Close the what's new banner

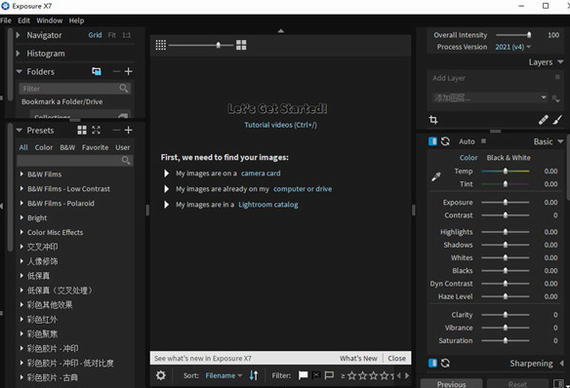(397, 358)
